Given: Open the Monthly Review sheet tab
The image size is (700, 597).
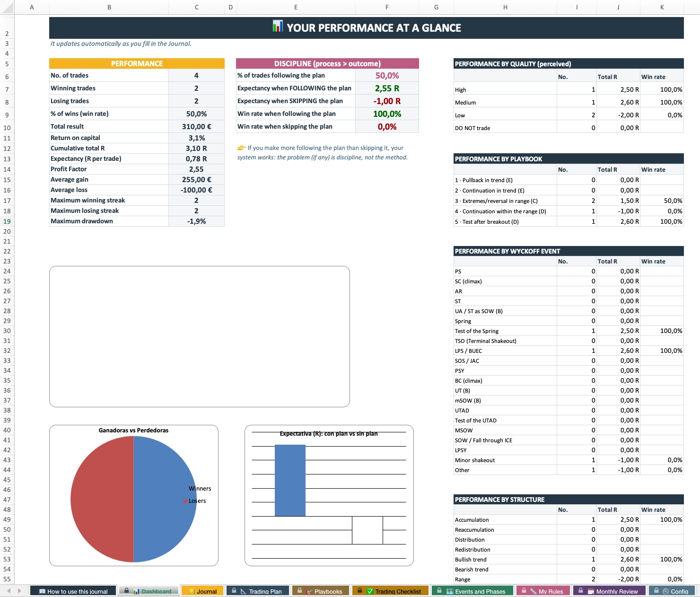Looking at the screenshot, I should coord(609,591).
